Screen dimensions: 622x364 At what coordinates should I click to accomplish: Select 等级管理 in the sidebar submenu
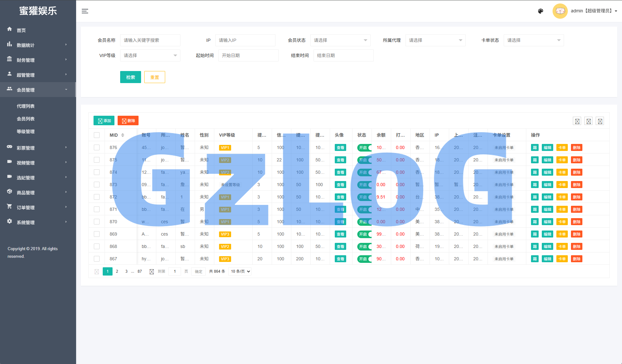click(26, 132)
